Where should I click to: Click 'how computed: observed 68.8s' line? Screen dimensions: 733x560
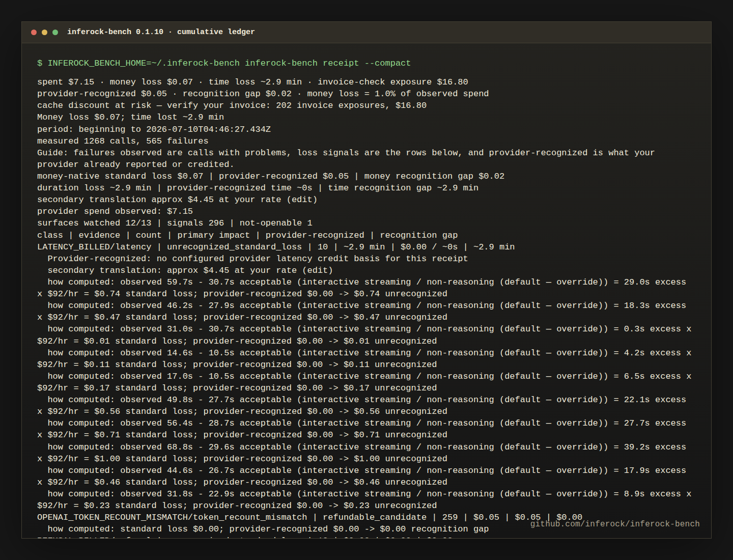(366, 447)
